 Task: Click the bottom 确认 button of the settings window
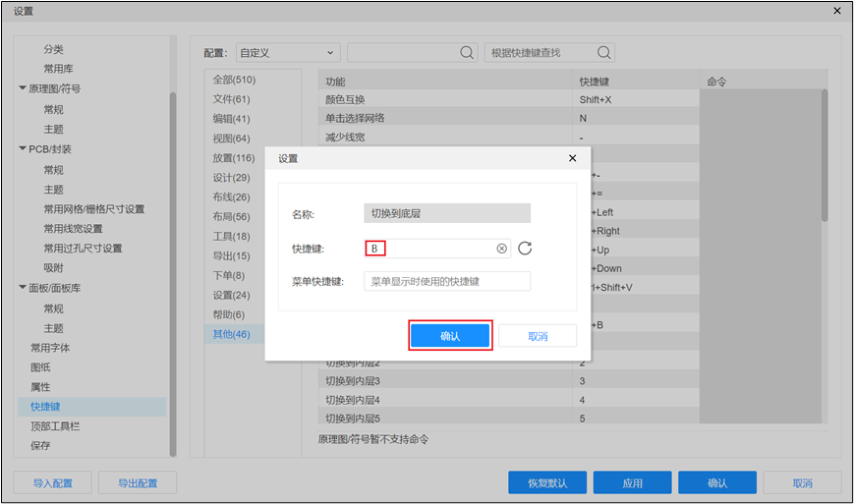pyautogui.click(x=717, y=482)
